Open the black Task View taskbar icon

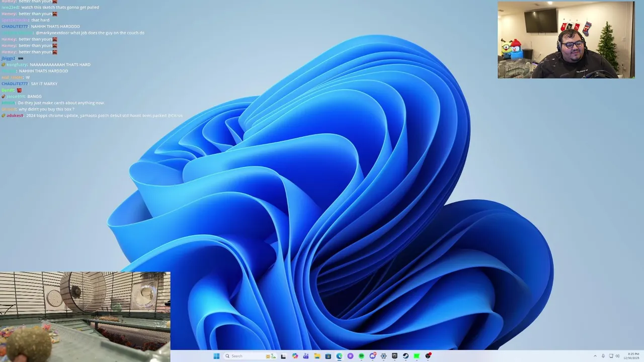click(283, 356)
